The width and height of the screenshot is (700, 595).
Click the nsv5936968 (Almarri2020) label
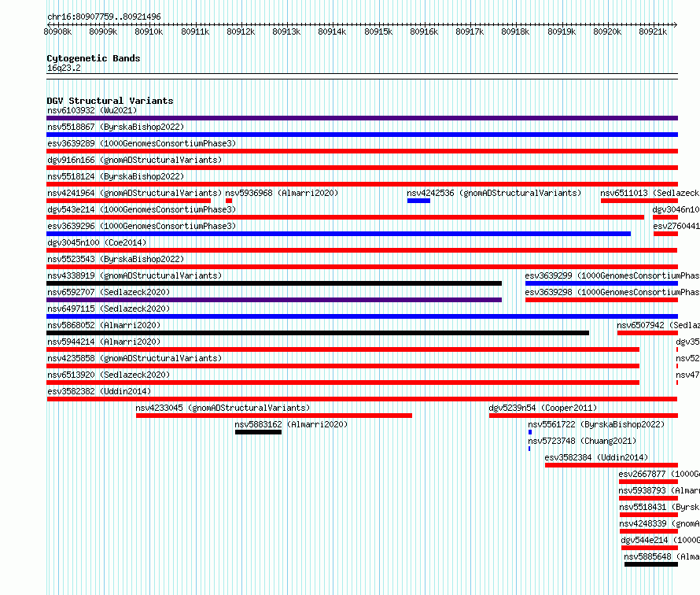pos(282,193)
